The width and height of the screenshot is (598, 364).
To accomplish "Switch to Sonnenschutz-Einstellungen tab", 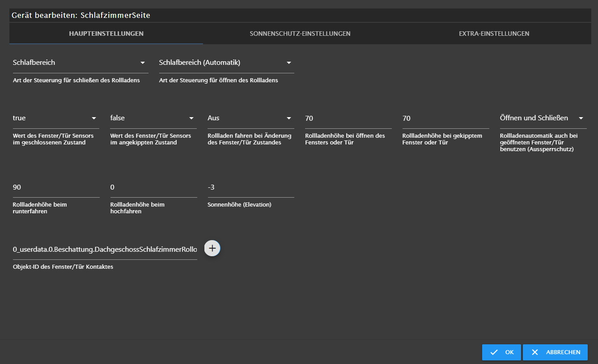I will pos(300,34).
